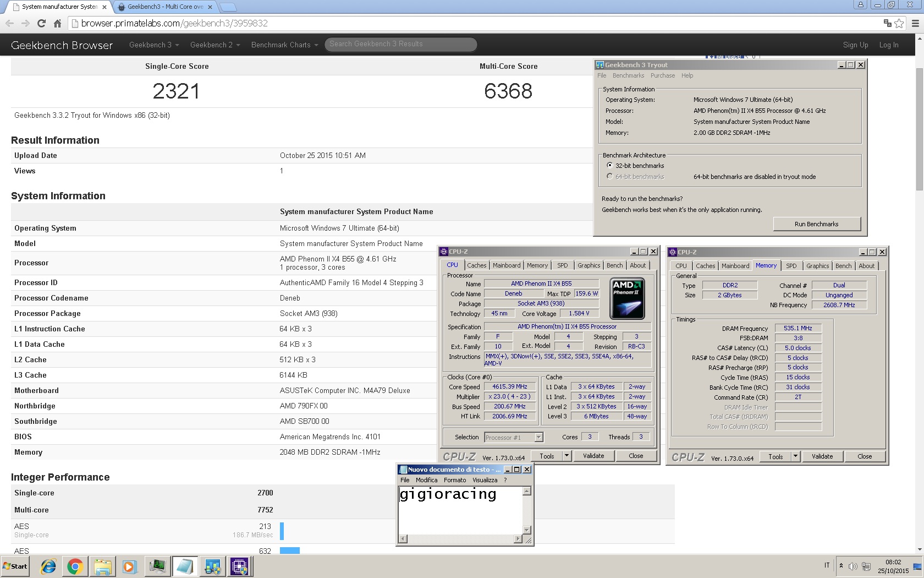Click Validate in the left CPU-Z window
924x578 pixels.
coord(593,456)
